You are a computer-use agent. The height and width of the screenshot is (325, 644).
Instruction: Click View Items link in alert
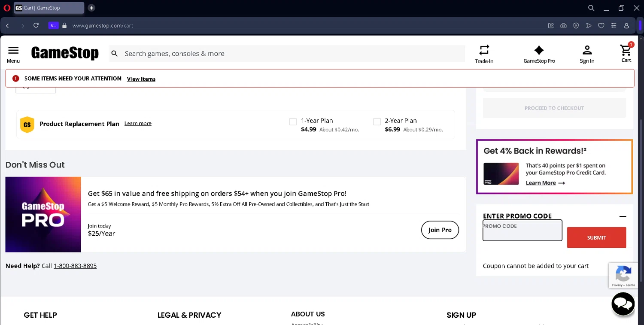tap(141, 79)
